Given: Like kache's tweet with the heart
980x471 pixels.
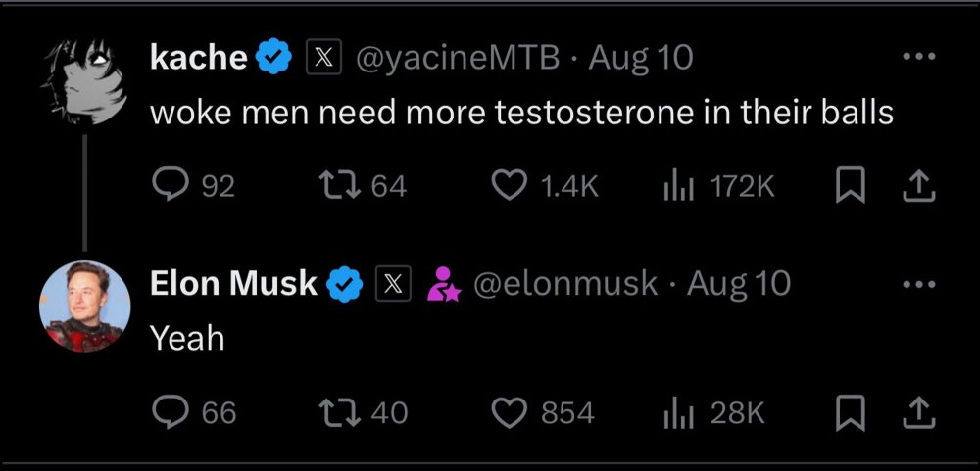Looking at the screenshot, I should pyautogui.click(x=509, y=186).
